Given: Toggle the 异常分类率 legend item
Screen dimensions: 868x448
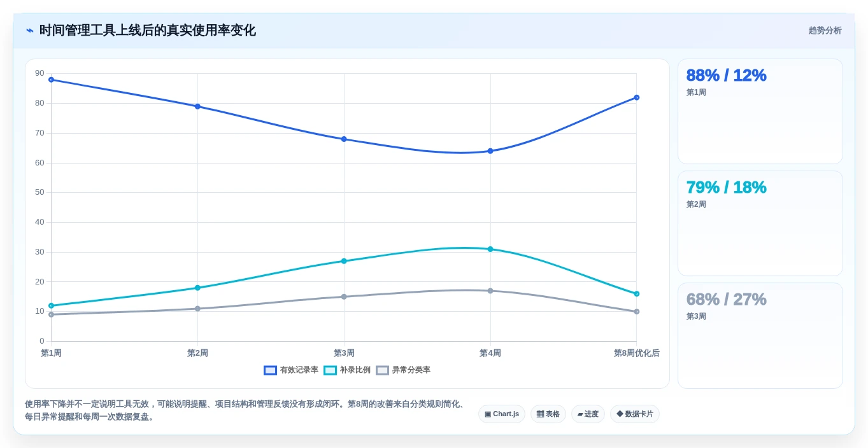Looking at the screenshot, I should coord(403,370).
